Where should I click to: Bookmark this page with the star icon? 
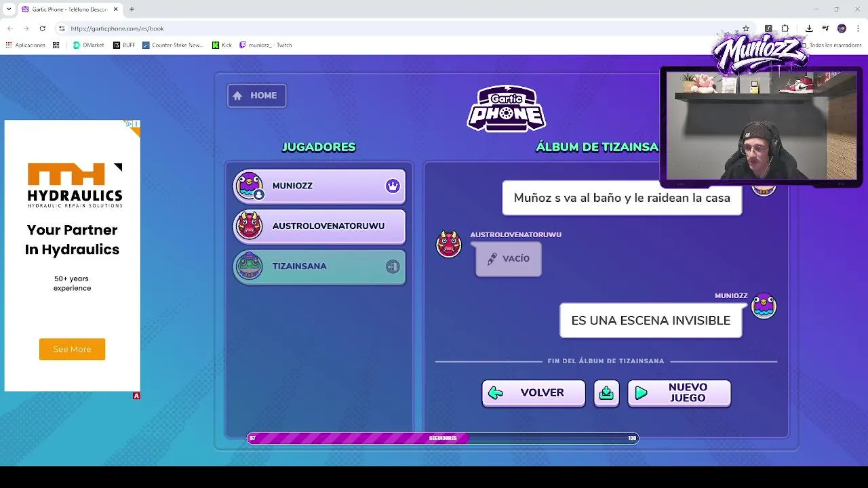[746, 28]
